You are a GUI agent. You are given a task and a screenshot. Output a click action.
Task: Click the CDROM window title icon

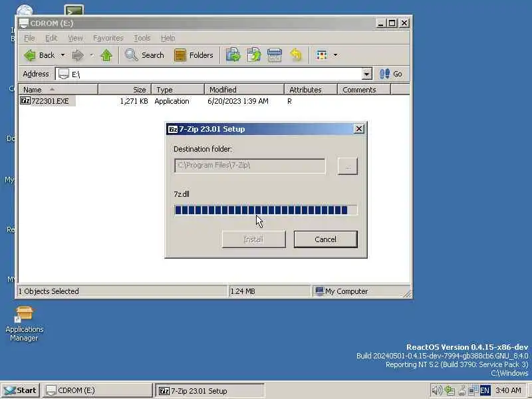23,23
